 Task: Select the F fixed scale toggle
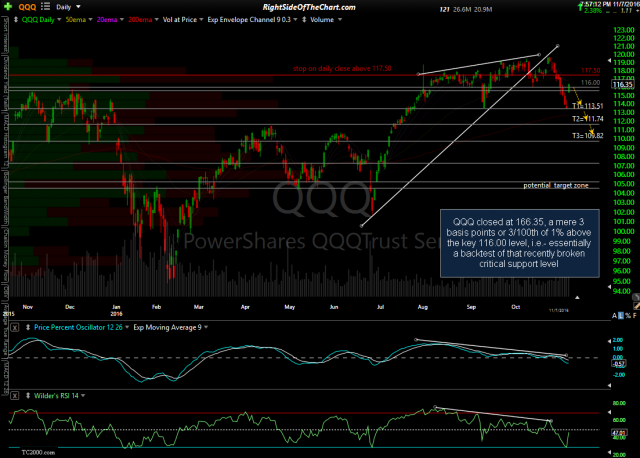pos(635,316)
